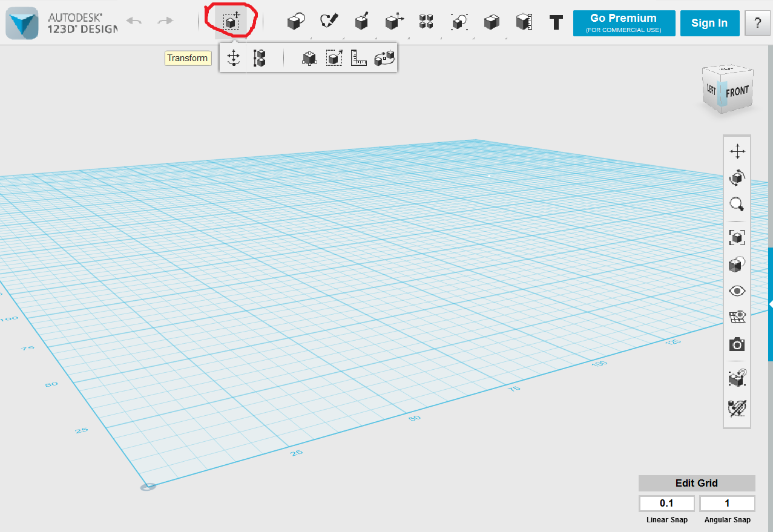Open the Combine tools menu

coord(492,22)
